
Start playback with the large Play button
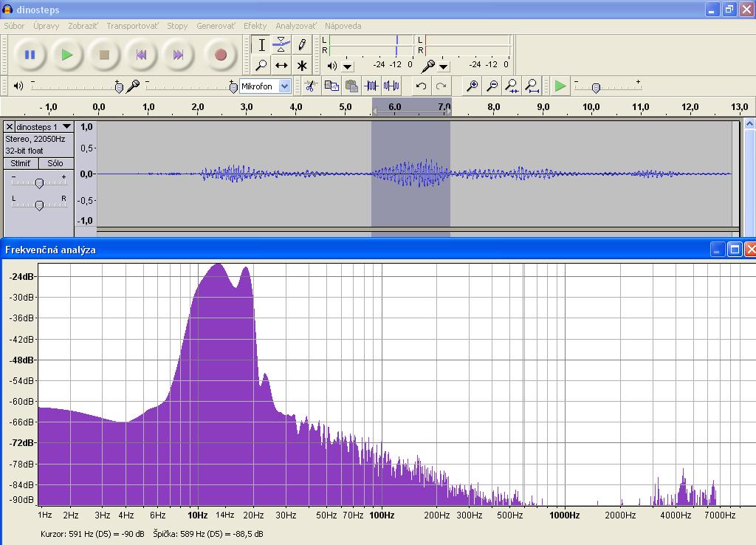click(x=67, y=55)
